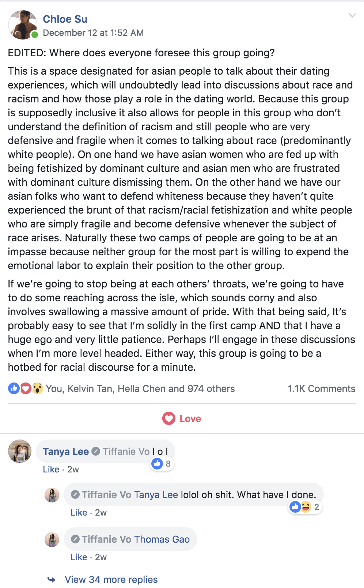The height and width of the screenshot is (588, 364).
Task: Click the blue Like reaction icon on post
Action: pos(14,388)
